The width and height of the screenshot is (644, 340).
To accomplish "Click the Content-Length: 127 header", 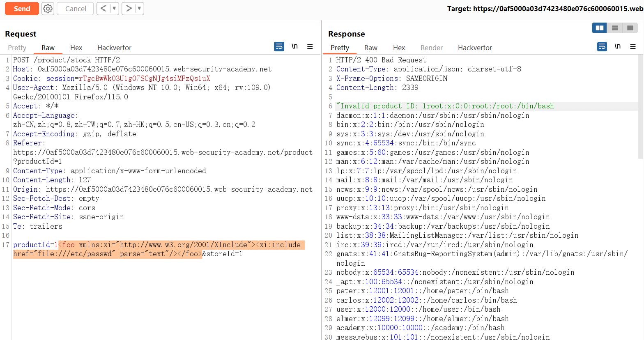I will coord(52,180).
